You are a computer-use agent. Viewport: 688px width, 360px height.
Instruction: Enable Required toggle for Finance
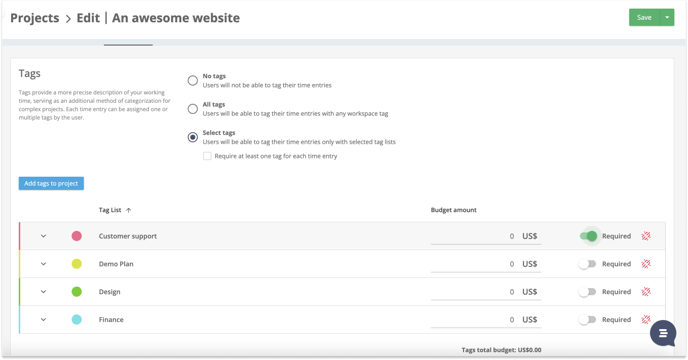pyautogui.click(x=587, y=320)
